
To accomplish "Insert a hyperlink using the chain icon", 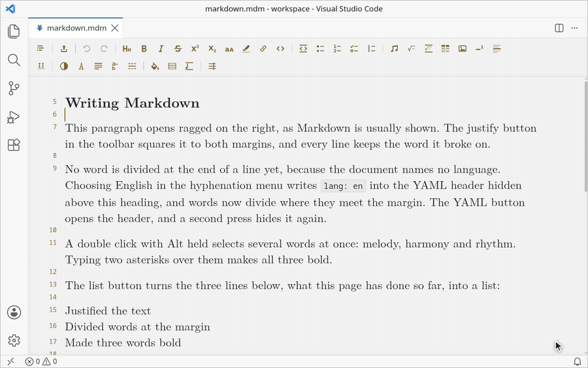I will pos(263,48).
